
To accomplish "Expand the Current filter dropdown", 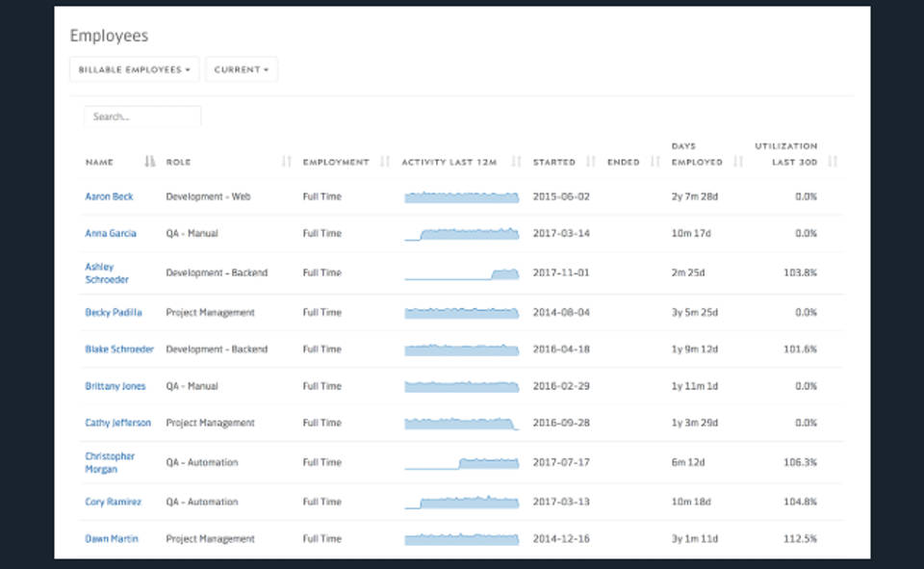I will 242,69.
